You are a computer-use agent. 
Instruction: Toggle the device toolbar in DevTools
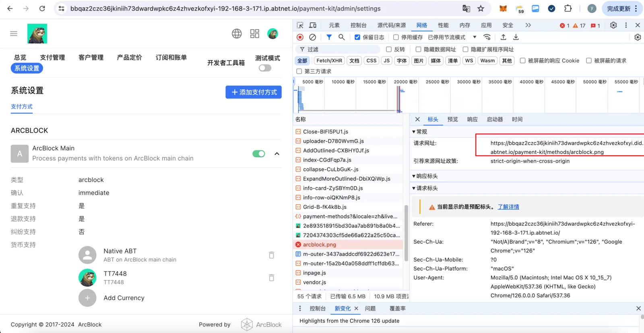(x=313, y=25)
